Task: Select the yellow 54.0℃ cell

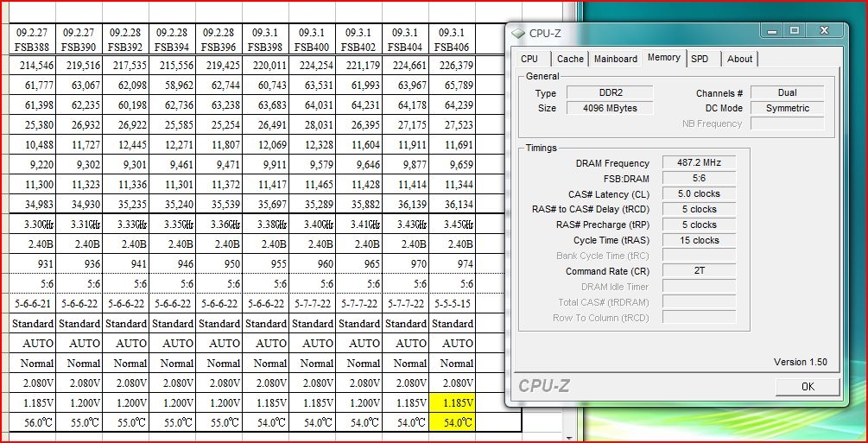Action: coord(453,422)
